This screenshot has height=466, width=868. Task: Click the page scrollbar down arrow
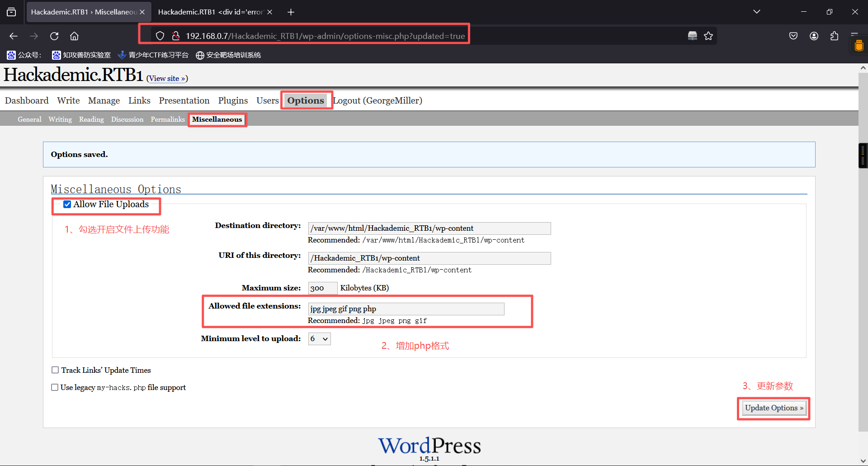[863, 461]
